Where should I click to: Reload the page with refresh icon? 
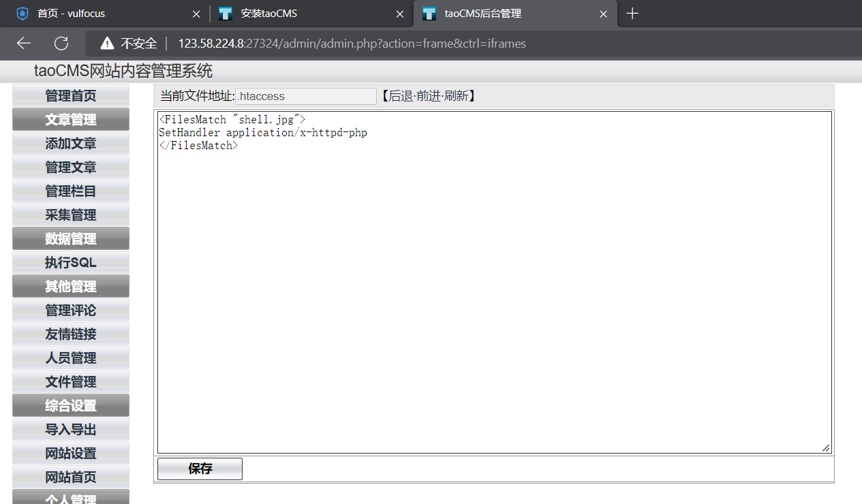61,44
